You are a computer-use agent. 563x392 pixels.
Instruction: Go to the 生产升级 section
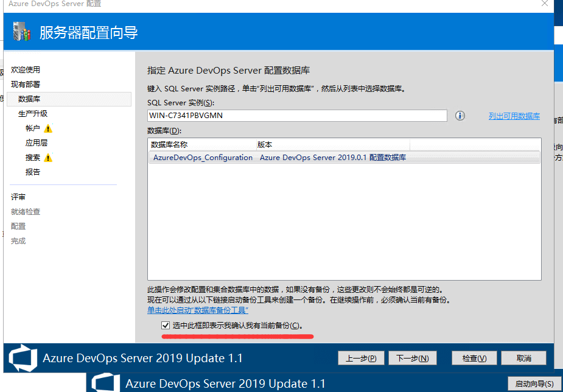coord(33,114)
